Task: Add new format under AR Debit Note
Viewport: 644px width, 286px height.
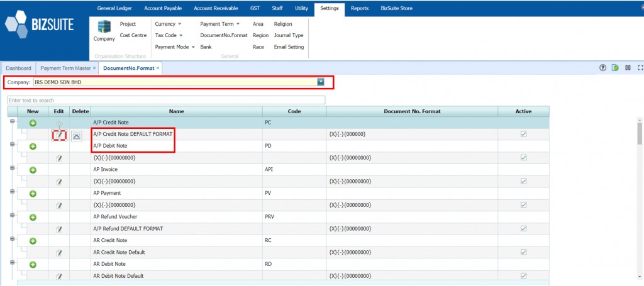Action: (x=33, y=264)
